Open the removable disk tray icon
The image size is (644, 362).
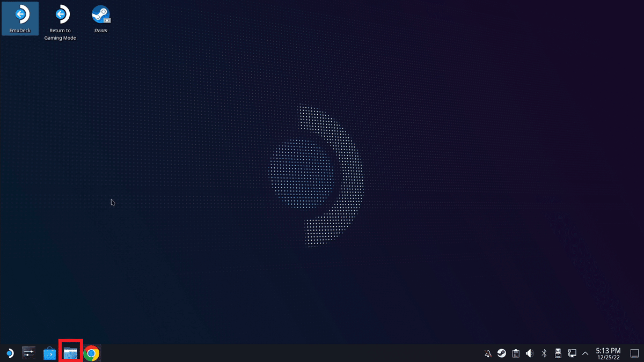pos(558,353)
